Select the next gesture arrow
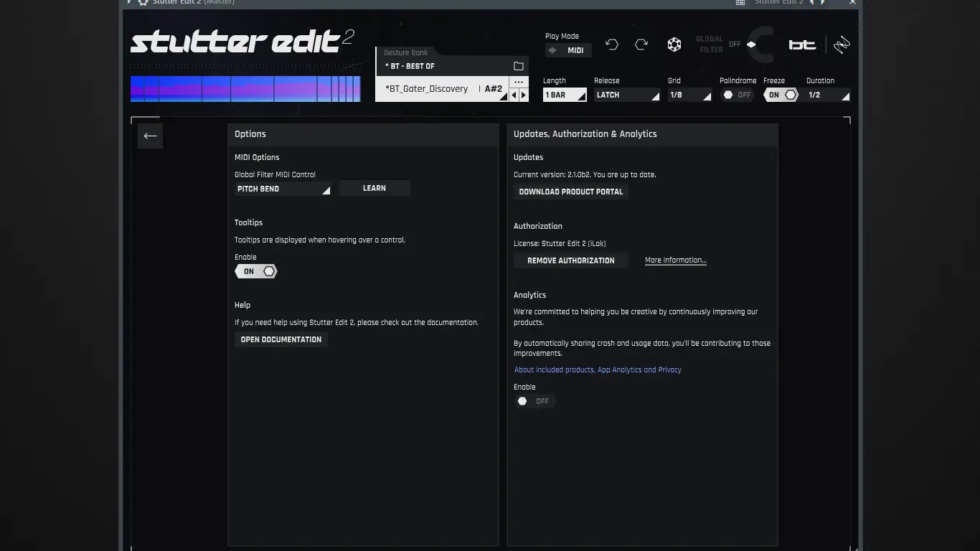Image resolution: width=980 pixels, height=551 pixels. 524,95
